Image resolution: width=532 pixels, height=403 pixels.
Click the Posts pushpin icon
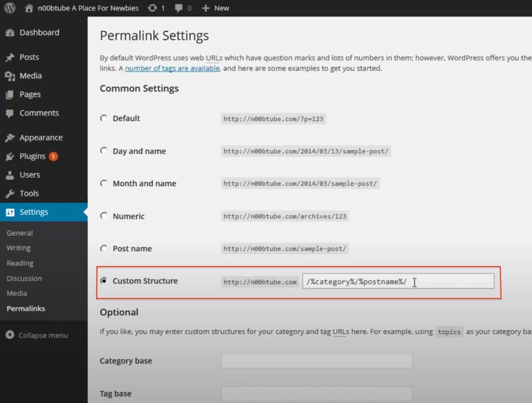(x=10, y=57)
